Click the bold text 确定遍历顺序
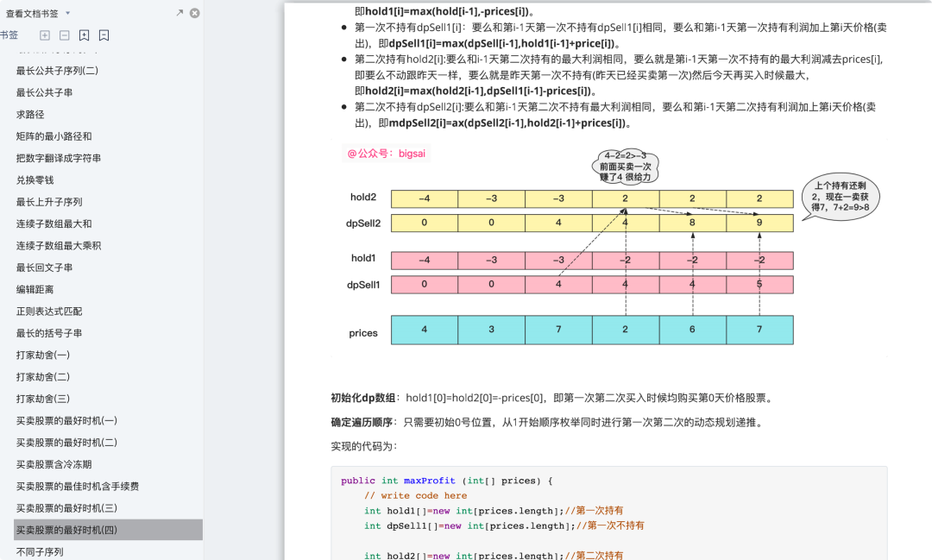Viewport: 932px width, 560px height. [x=362, y=423]
